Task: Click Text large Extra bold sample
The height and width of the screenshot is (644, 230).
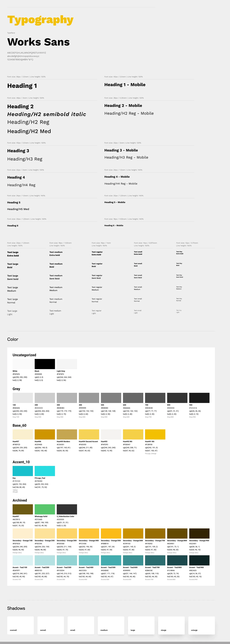Action: click(13, 254)
